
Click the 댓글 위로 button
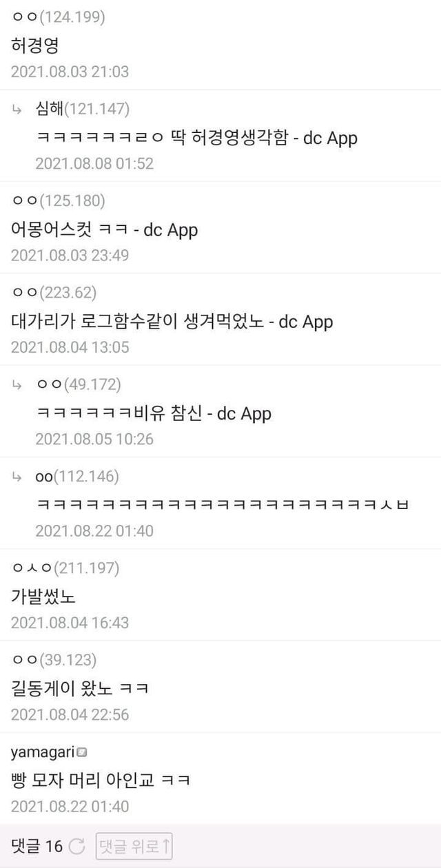[x=134, y=846]
